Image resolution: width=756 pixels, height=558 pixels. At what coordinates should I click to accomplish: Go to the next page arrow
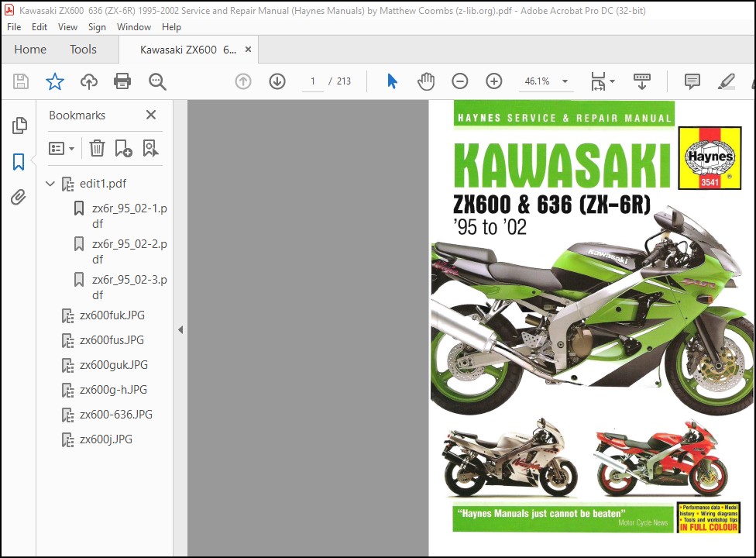pyautogui.click(x=277, y=81)
